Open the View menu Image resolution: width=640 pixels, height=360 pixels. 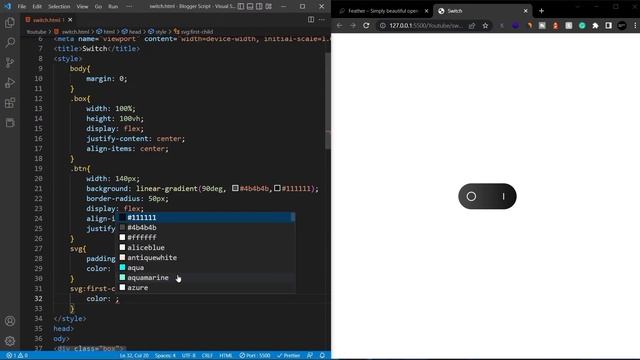(x=82, y=6)
